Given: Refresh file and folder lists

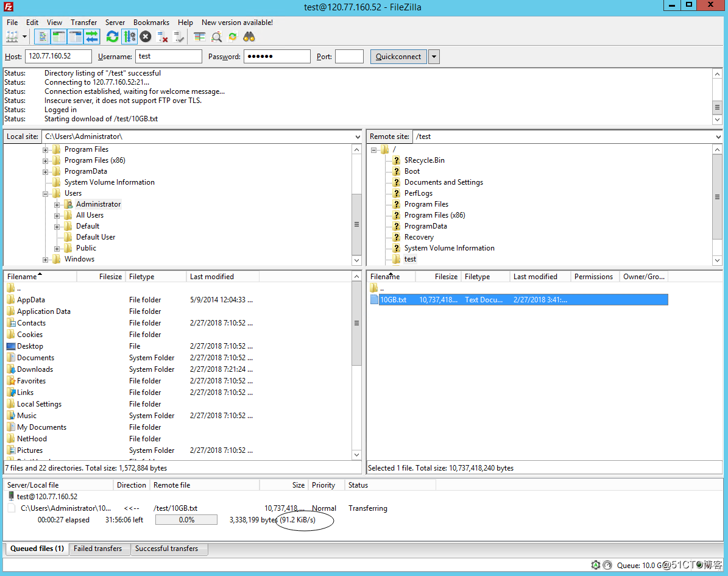Looking at the screenshot, I should point(112,37).
